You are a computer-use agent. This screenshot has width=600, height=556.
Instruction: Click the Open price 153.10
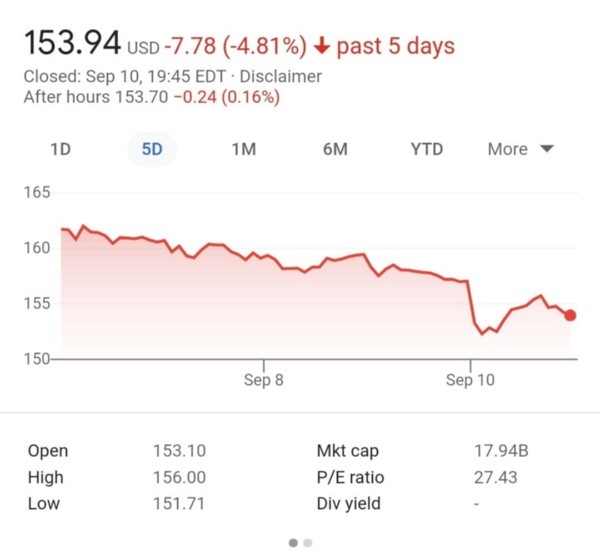[179, 451]
